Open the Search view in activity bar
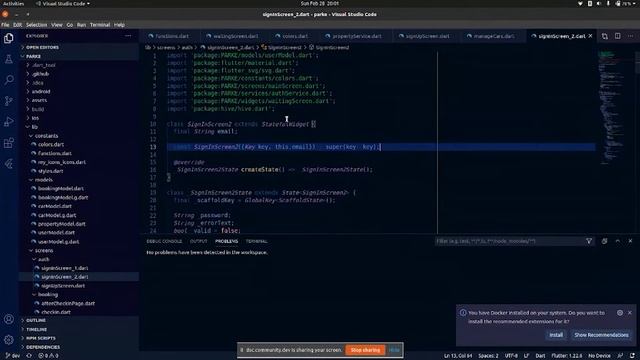This screenshot has width=640, height=360. pos(9,80)
